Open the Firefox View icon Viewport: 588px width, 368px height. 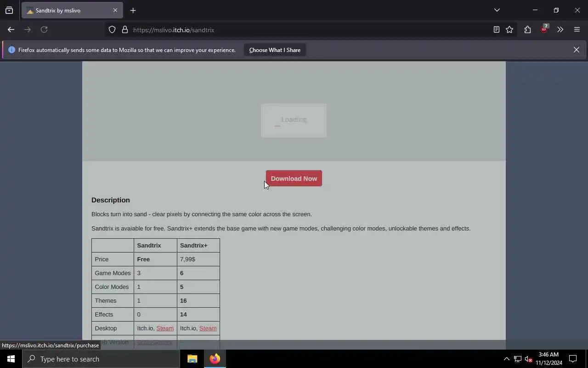[x=9, y=10]
